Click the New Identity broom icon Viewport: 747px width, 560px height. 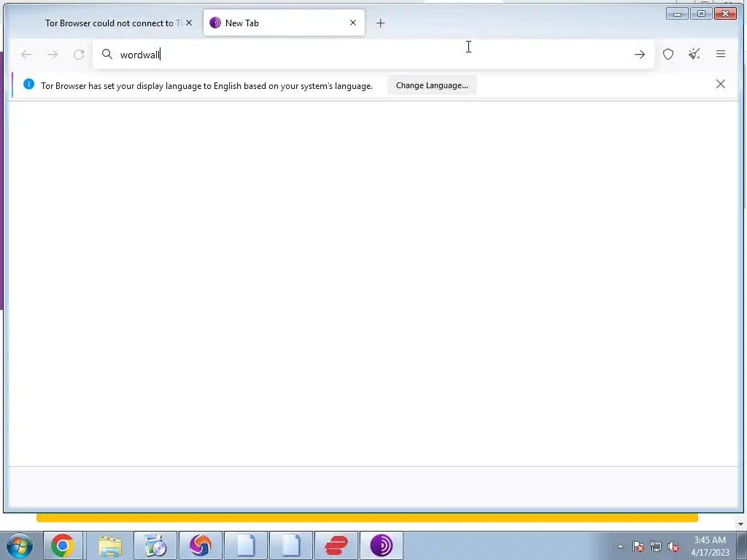coord(694,54)
